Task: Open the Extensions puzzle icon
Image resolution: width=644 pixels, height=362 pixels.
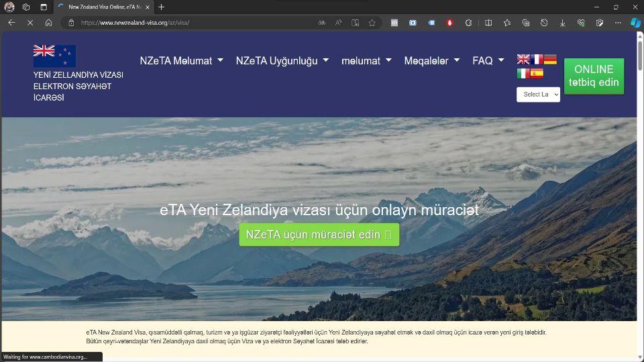Action: tap(468, 23)
